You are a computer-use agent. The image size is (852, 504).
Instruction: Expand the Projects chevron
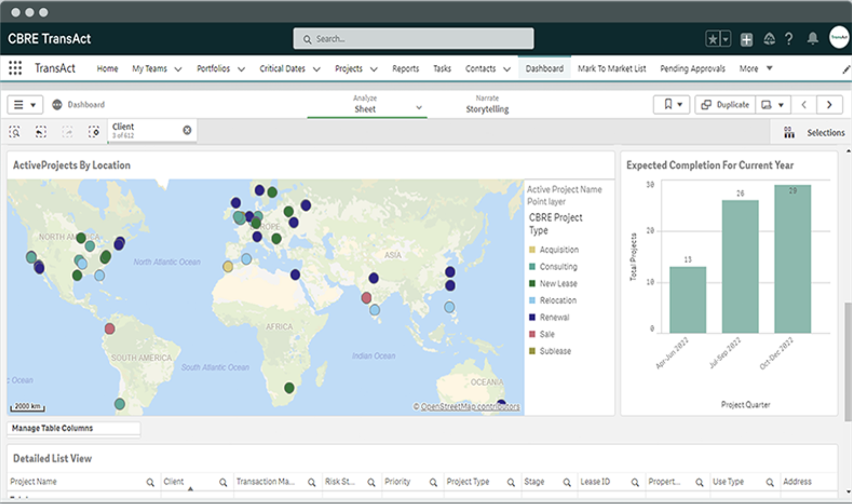[x=373, y=69]
